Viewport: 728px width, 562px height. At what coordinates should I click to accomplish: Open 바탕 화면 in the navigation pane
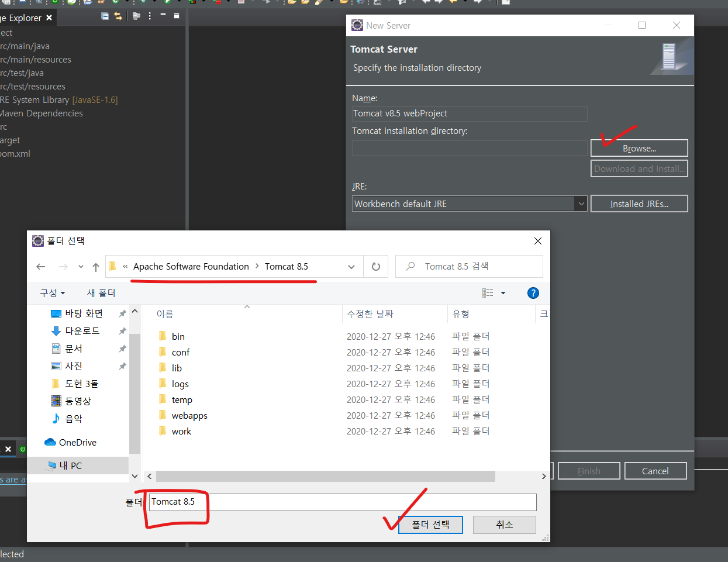tap(84, 313)
